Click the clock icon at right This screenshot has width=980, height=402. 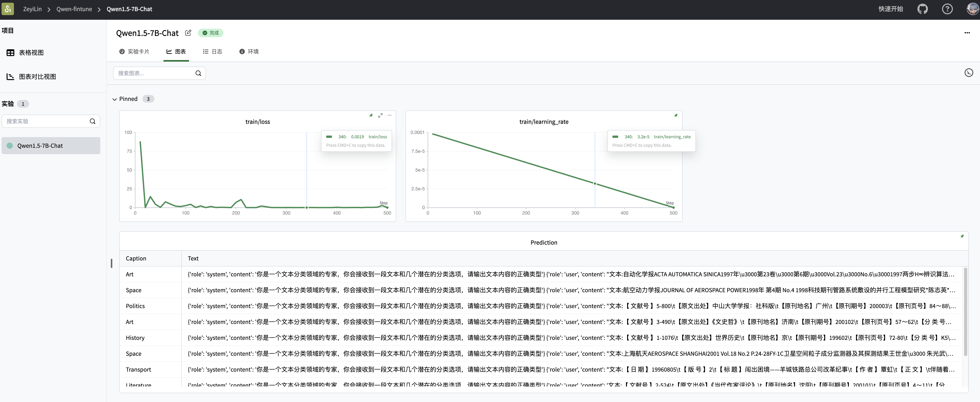coord(969,73)
